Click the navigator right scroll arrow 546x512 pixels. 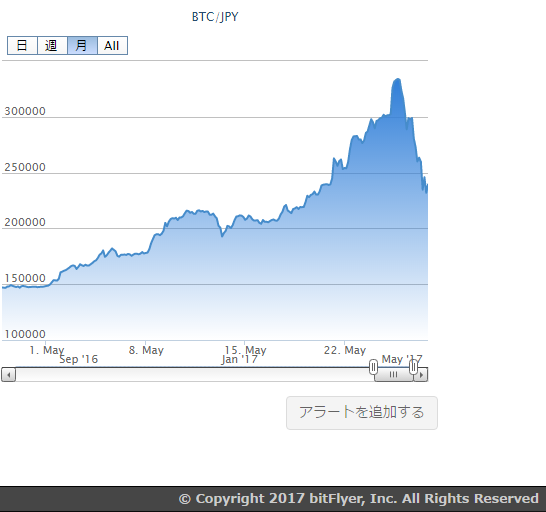tap(421, 375)
